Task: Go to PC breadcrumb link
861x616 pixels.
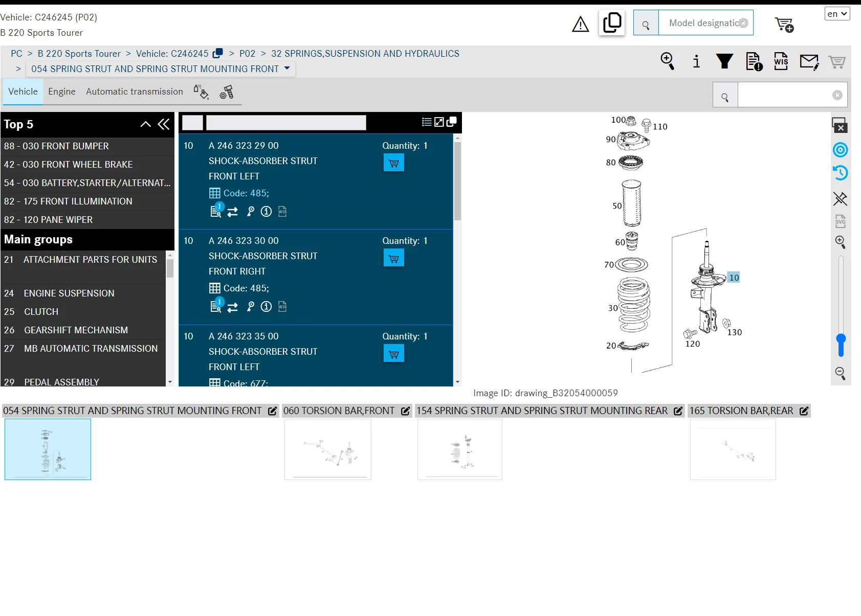Action: click(16, 54)
